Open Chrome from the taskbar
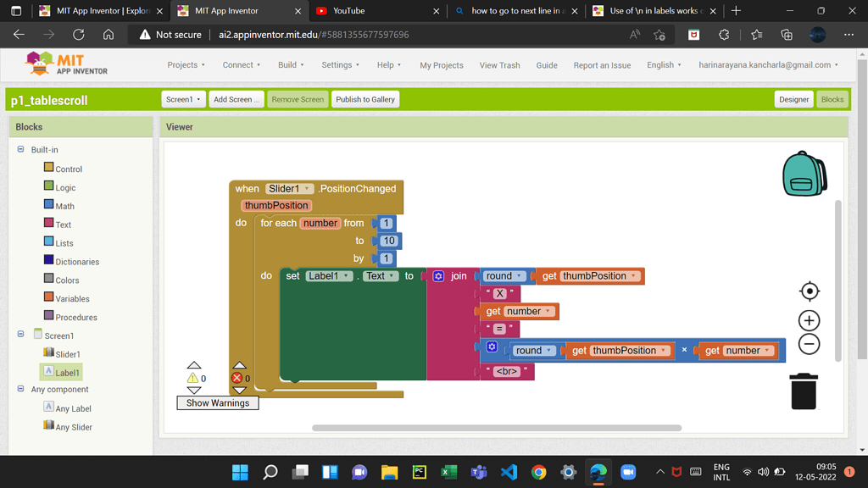Image resolution: width=868 pixels, height=488 pixels. point(538,472)
